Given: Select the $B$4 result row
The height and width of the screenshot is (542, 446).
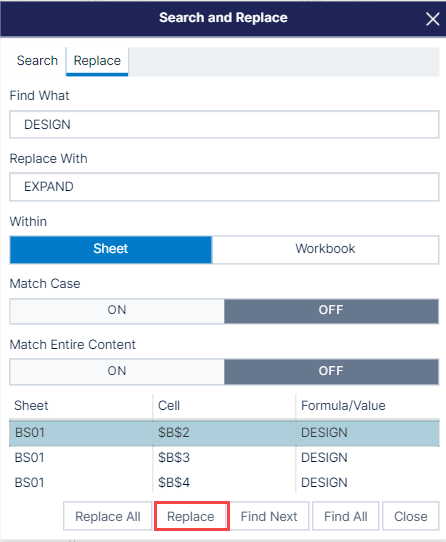Looking at the screenshot, I should point(224,483).
